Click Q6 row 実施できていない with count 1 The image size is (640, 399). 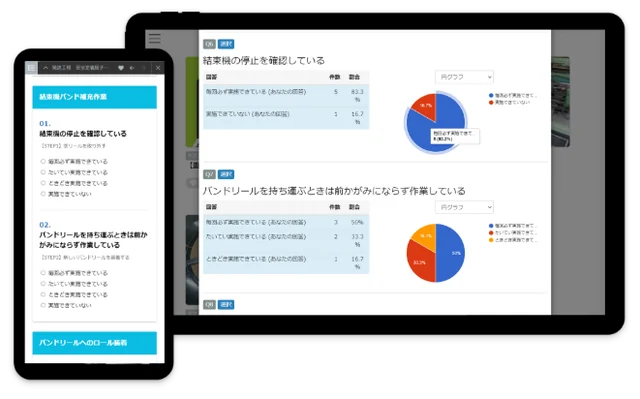(x=286, y=118)
